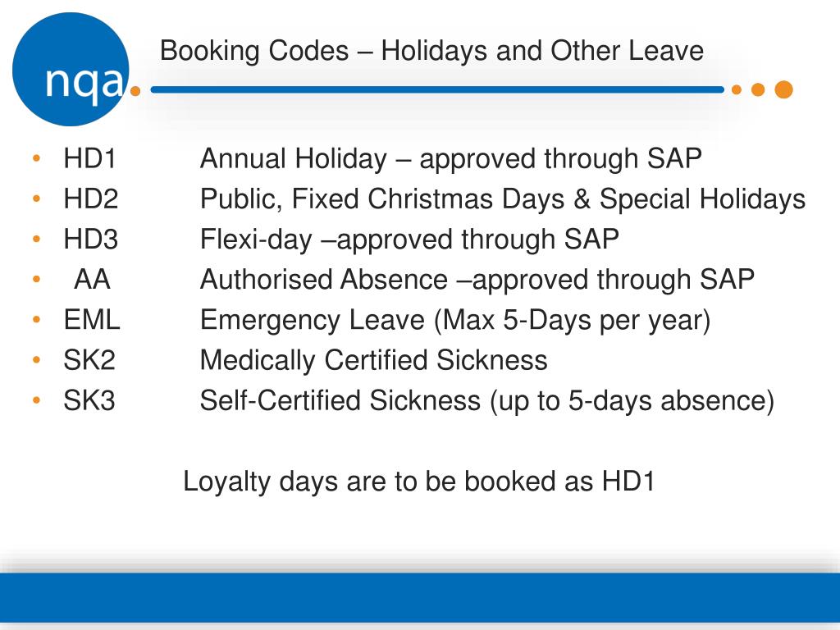Screen dimensions: 840x630
Task: Click the AA authorised absence code
Action: click(x=92, y=279)
